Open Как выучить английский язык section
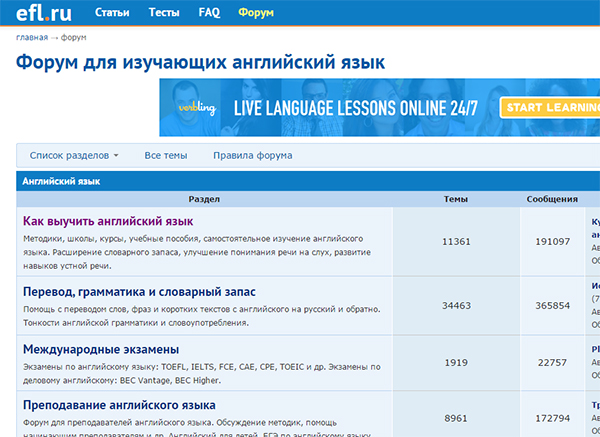 click(x=107, y=220)
